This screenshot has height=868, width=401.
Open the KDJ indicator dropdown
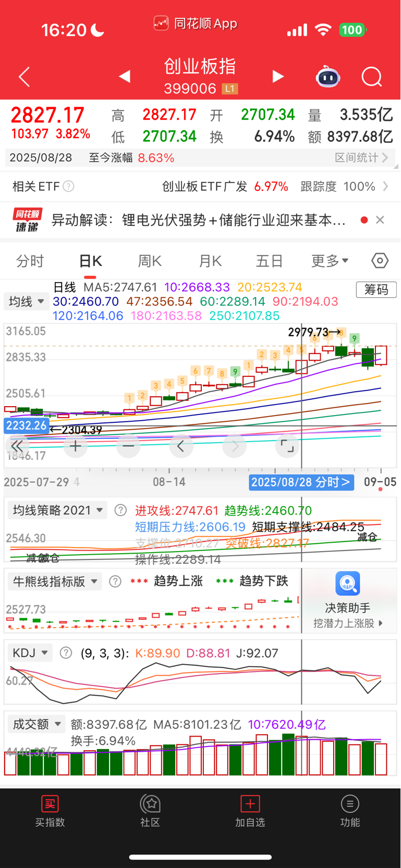point(30,653)
